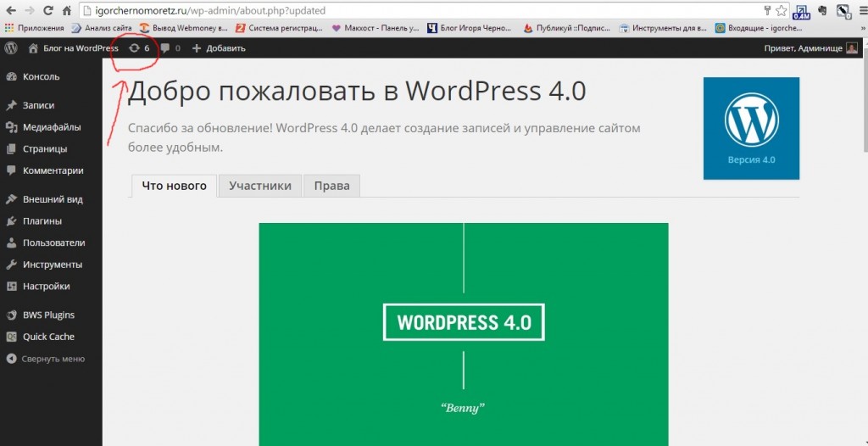Open the Медиафайлы section
This screenshot has width=868, height=446.
point(51,127)
